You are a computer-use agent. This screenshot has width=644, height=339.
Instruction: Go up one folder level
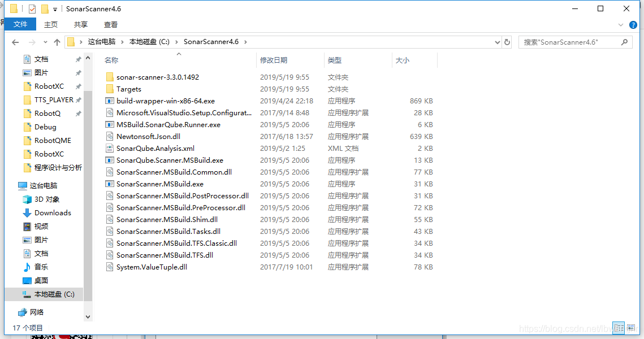57,42
